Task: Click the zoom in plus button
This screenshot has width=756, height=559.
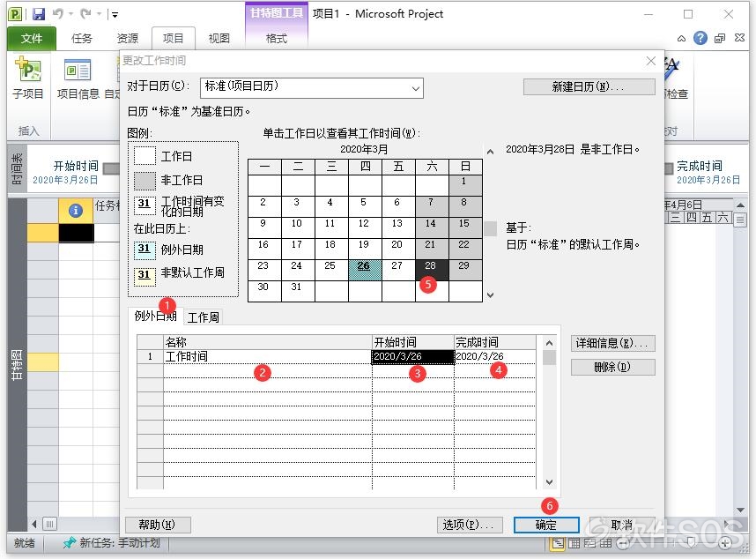Action: pyautogui.click(x=725, y=544)
